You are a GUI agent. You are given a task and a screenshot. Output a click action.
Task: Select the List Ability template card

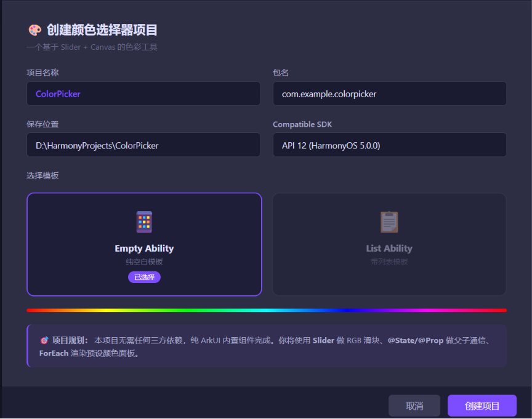tap(390, 244)
